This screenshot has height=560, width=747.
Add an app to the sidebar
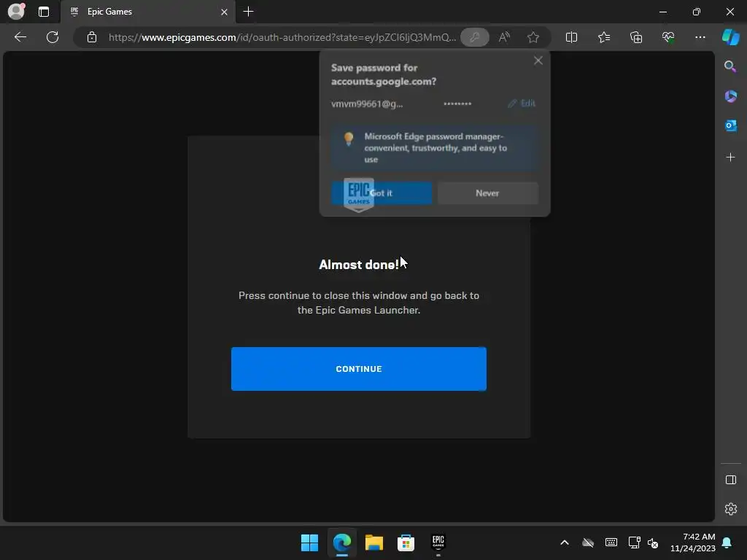[730, 157]
